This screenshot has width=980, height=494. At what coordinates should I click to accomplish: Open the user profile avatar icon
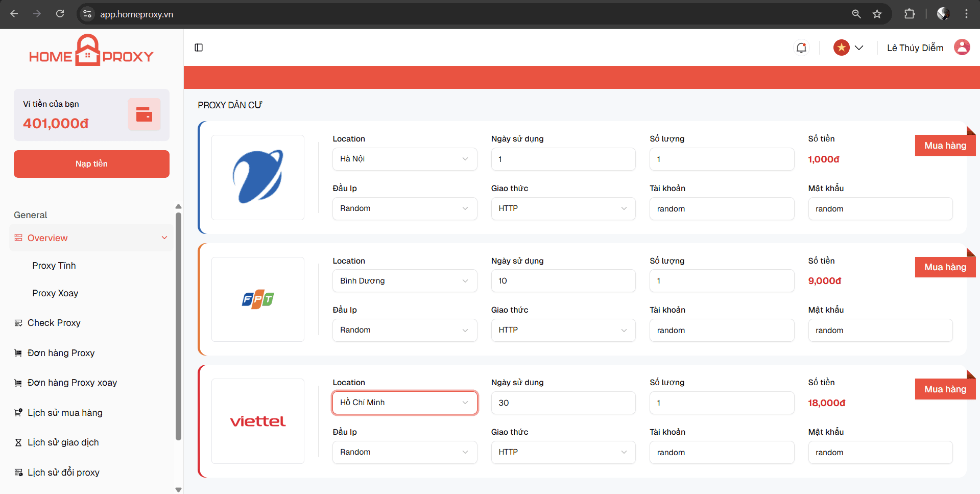[962, 48]
